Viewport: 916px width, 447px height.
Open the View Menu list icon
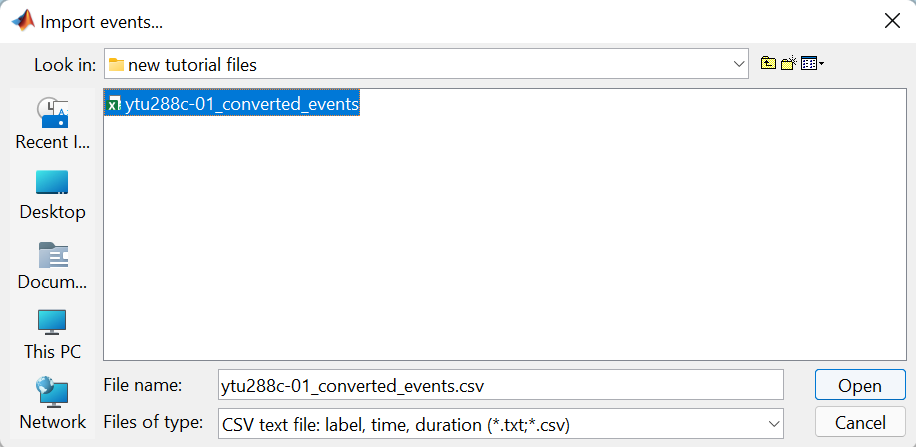click(808, 64)
